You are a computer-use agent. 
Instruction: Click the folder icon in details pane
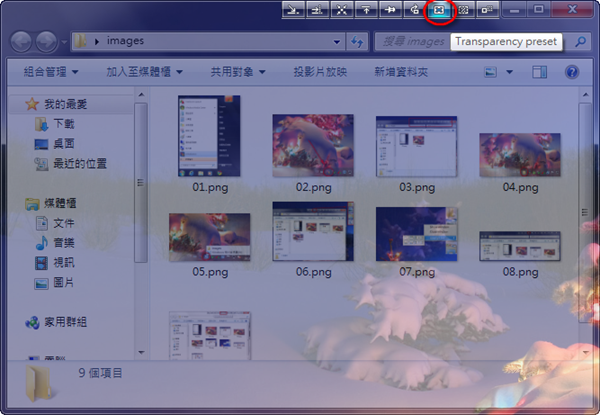(x=38, y=383)
